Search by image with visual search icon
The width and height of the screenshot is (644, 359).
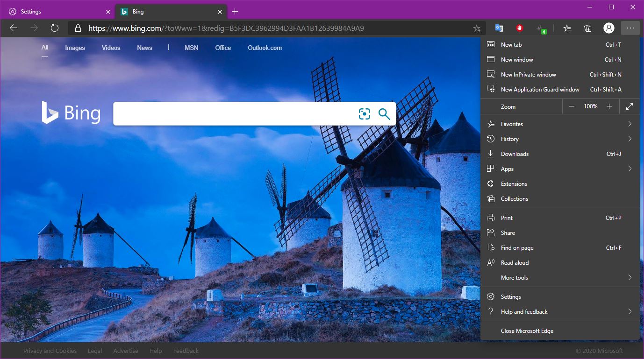[365, 113]
